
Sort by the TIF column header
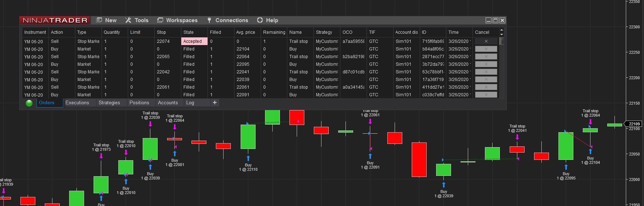tap(380, 32)
